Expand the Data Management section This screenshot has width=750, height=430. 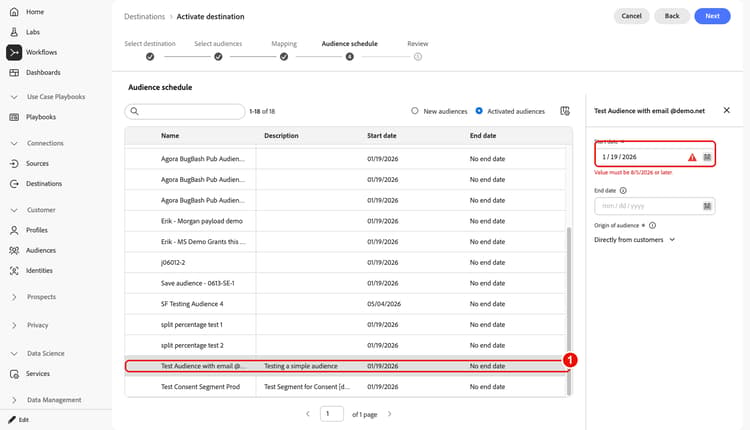[14, 400]
